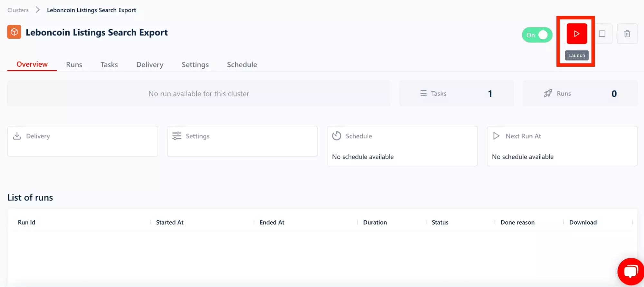
Task: Sort by the Started At column
Action: coord(170,222)
